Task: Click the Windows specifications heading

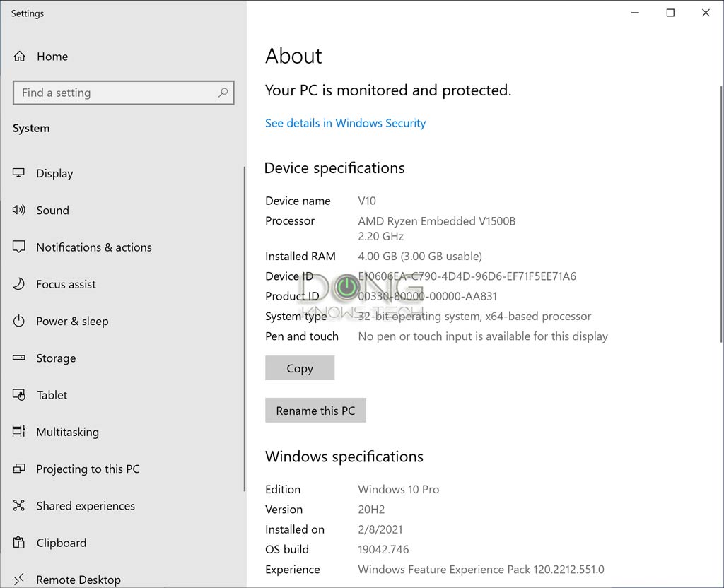Action: 344,457
